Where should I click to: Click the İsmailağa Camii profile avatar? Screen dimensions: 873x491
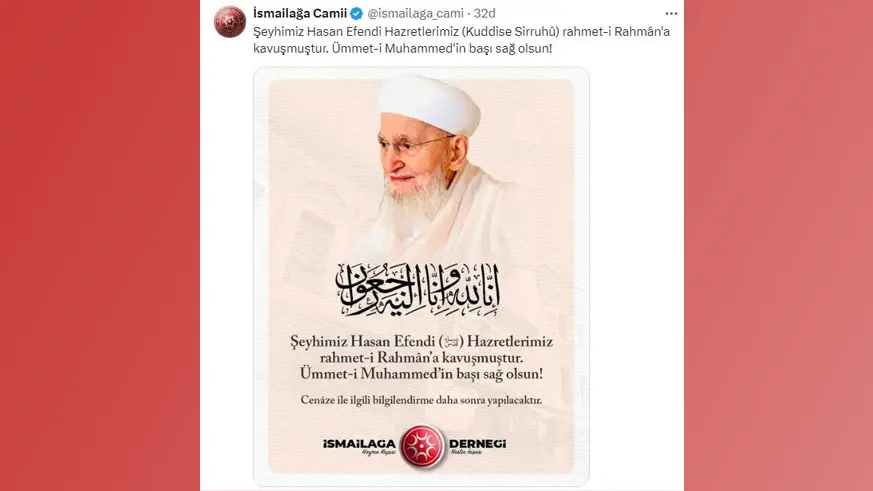(230, 22)
